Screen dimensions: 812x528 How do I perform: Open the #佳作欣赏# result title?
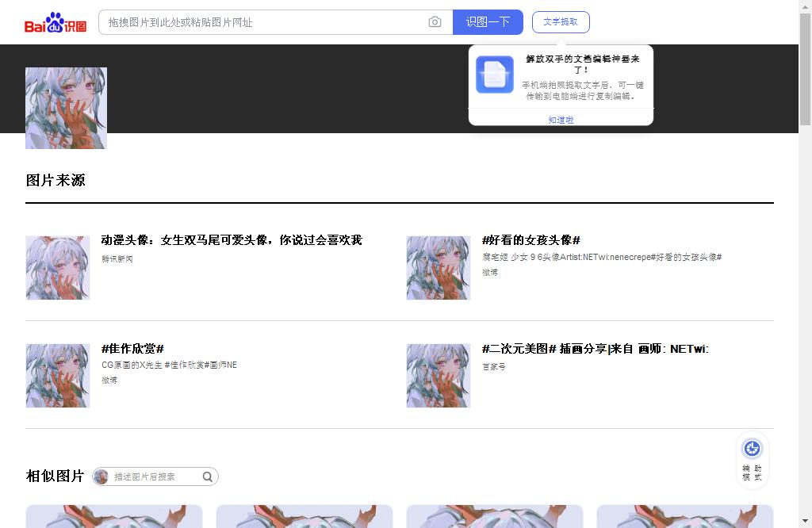click(132, 348)
